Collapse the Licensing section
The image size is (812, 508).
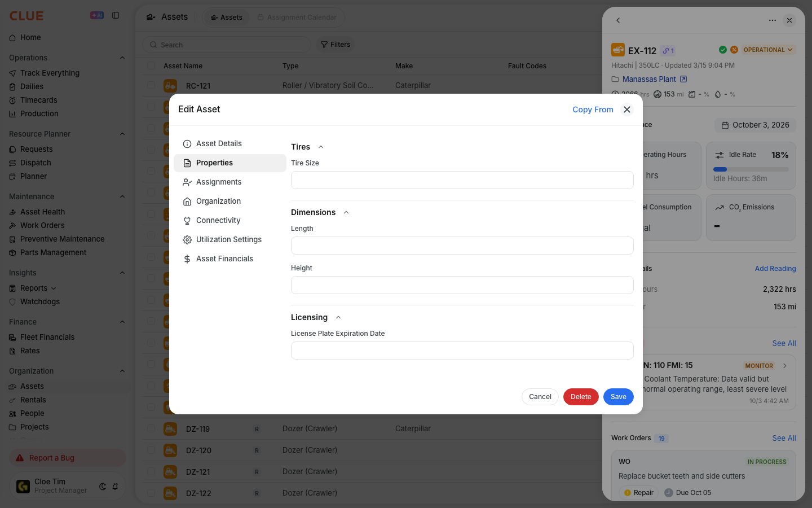click(x=338, y=317)
